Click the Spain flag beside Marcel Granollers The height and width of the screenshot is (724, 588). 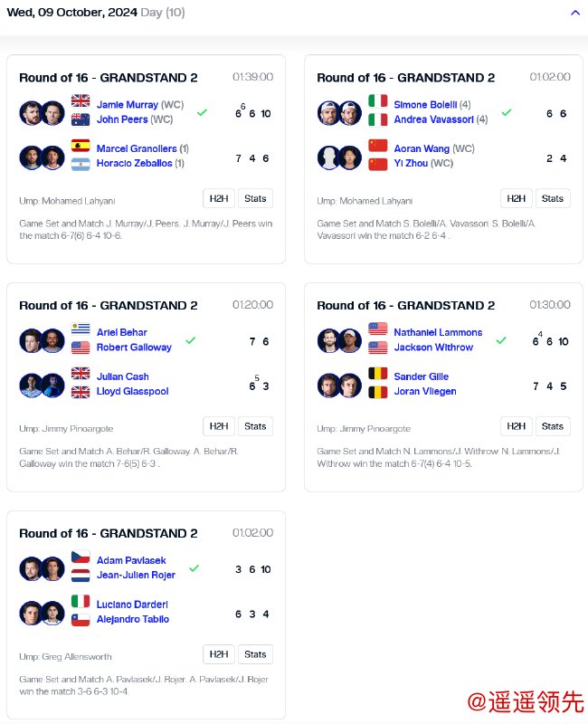point(81,146)
